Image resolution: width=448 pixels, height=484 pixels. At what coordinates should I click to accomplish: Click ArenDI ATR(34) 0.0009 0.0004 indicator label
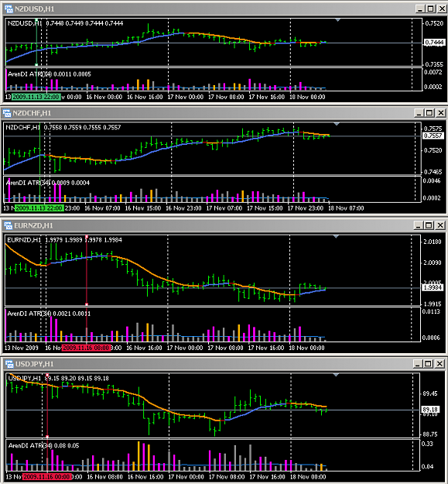48,183
